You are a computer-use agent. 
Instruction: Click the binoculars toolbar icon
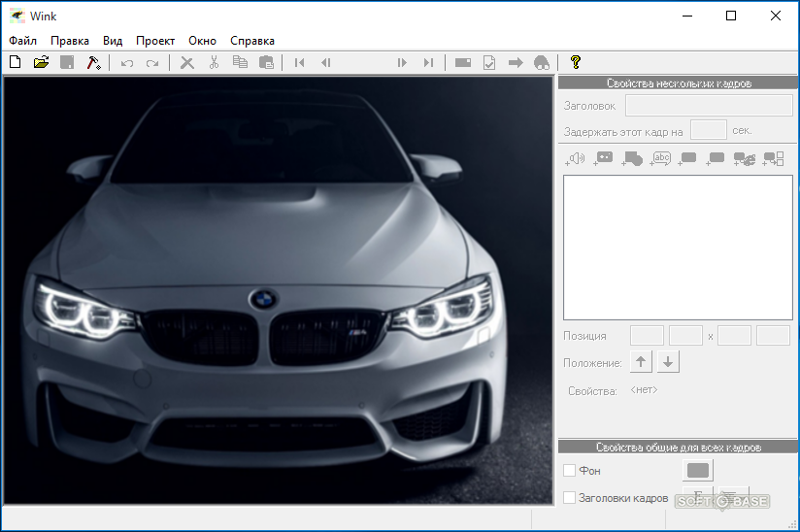[542, 63]
